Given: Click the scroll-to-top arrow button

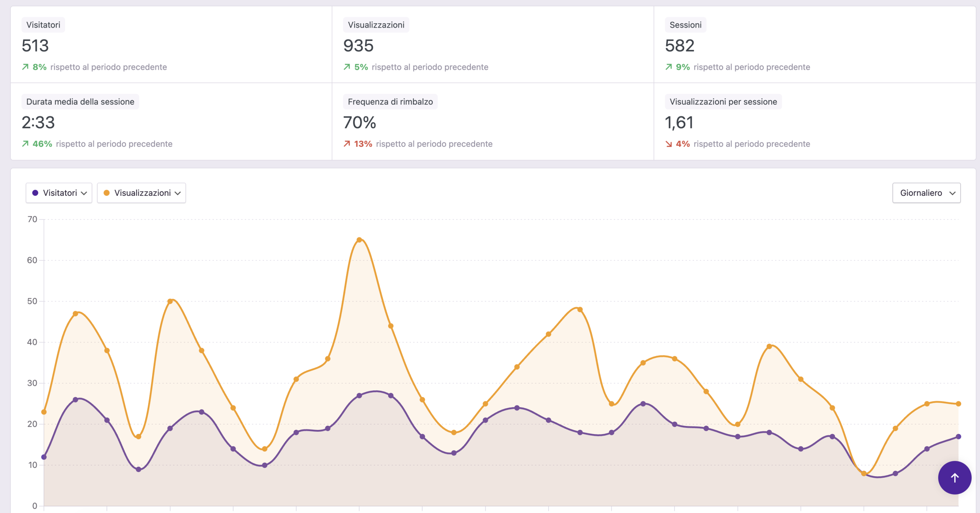Looking at the screenshot, I should (954, 478).
